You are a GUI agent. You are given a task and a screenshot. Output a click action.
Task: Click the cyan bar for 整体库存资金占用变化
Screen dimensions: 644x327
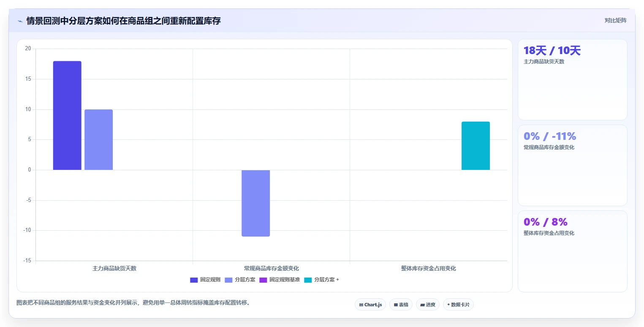pyautogui.click(x=476, y=146)
